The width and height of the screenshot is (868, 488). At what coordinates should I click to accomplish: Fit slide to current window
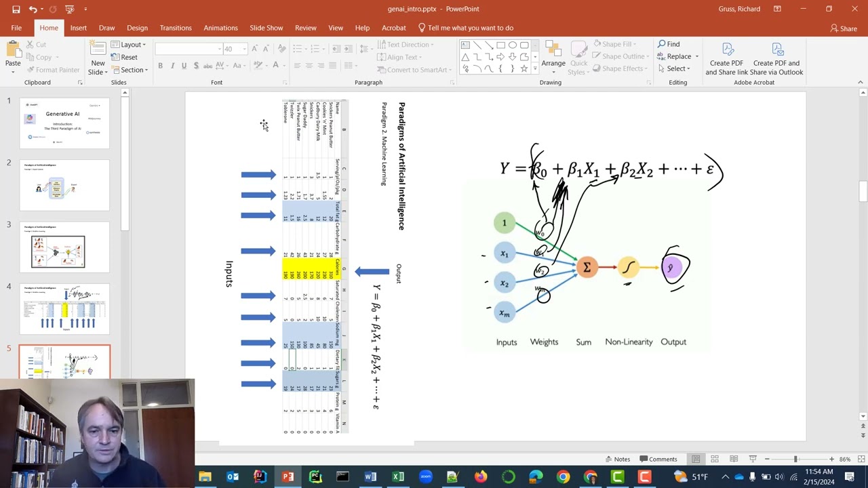861,459
